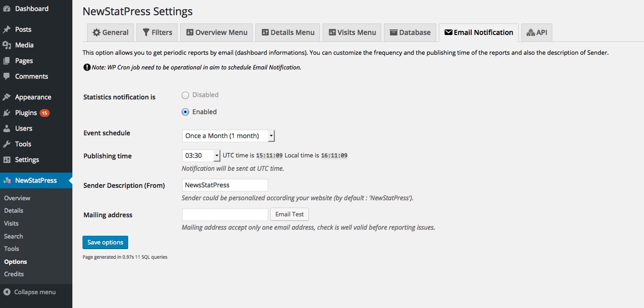Click the Mailing address input field
The height and width of the screenshot is (308, 644).
[225, 215]
